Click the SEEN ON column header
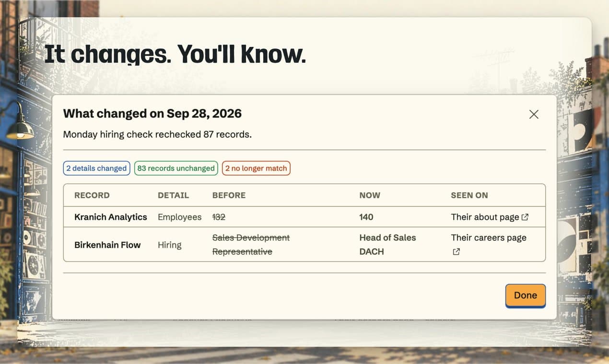 pyautogui.click(x=469, y=195)
